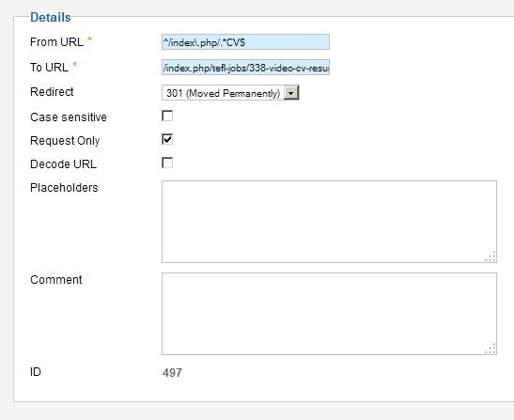Open the Redirect dropdown arrow

tap(291, 93)
